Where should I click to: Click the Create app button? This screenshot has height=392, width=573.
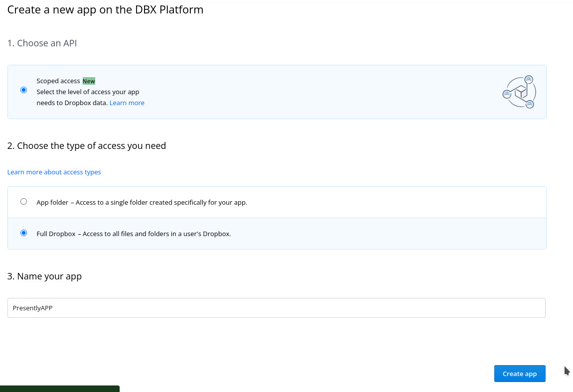pyautogui.click(x=520, y=374)
